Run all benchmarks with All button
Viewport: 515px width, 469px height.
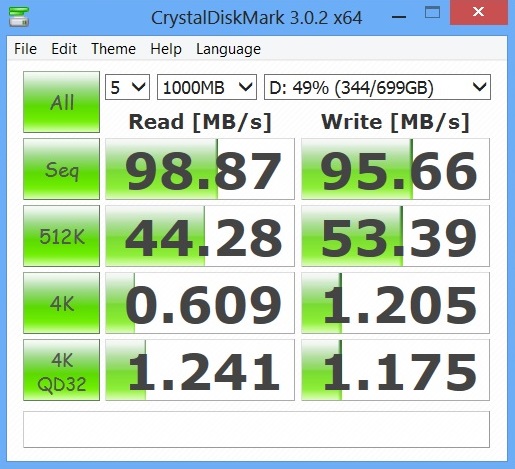tap(61, 102)
